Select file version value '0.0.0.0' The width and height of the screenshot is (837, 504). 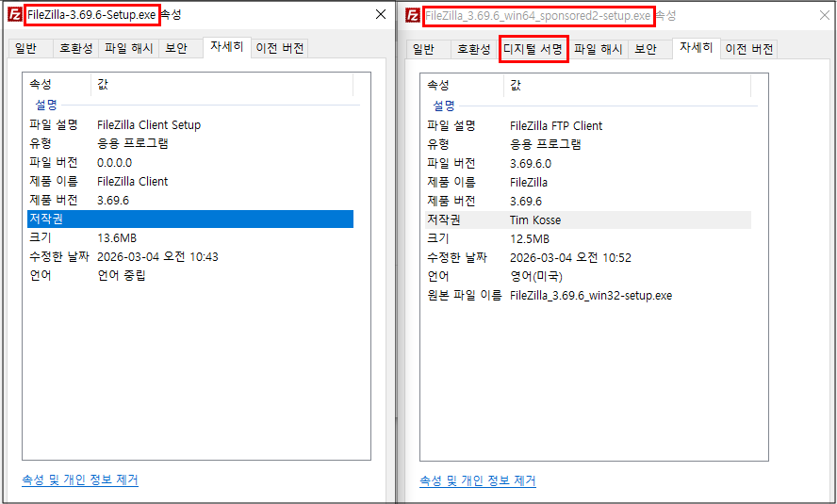(x=115, y=163)
